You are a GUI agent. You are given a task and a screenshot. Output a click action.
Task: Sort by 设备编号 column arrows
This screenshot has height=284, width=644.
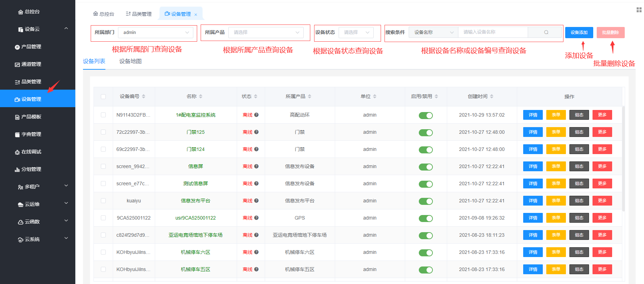(144, 96)
